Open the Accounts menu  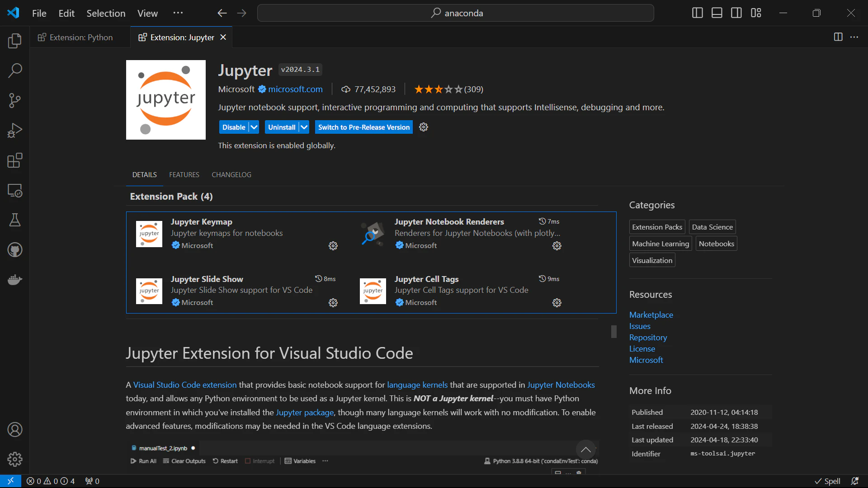coord(15,430)
